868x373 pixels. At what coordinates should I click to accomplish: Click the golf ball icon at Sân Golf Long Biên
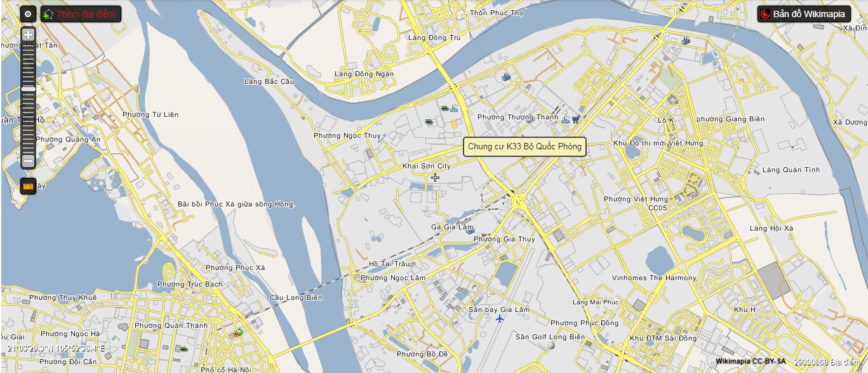coord(551,346)
